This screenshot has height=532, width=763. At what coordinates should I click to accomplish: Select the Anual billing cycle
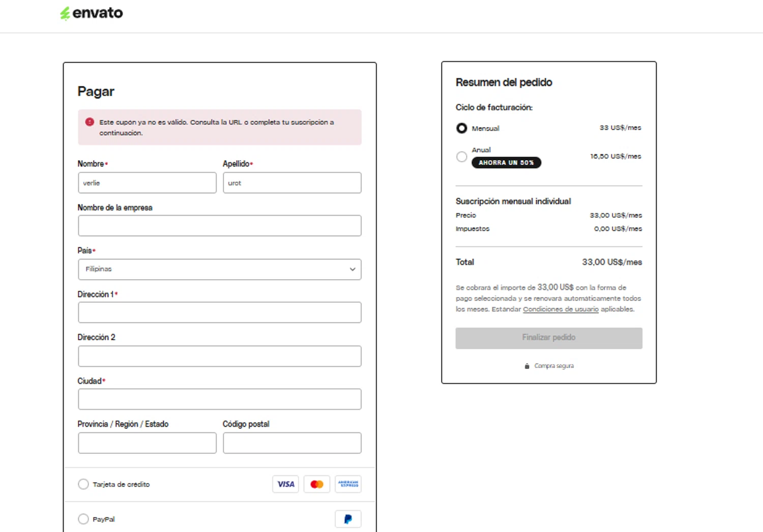coord(461,157)
